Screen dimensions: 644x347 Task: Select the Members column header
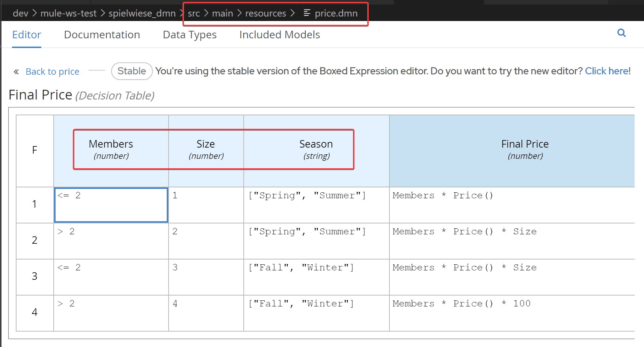(x=111, y=149)
